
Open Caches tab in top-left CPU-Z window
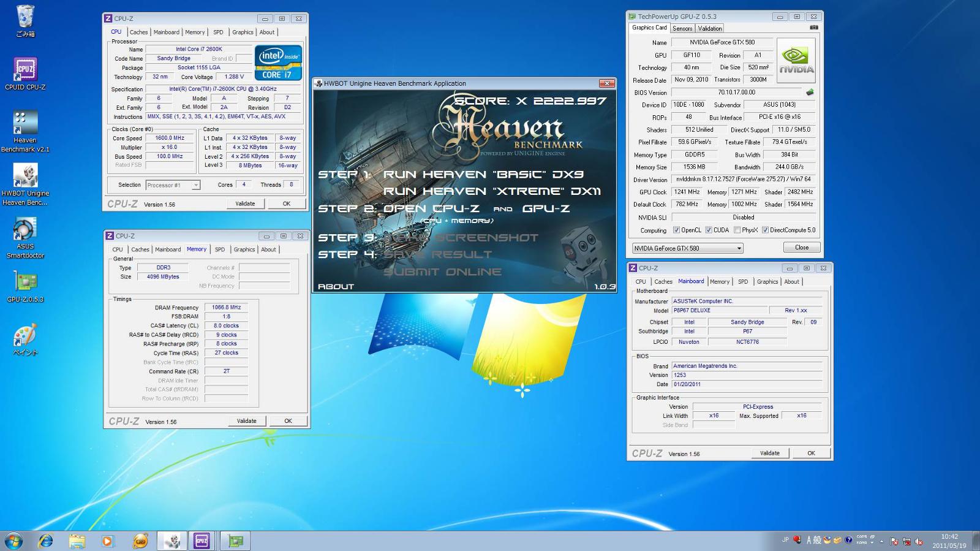(138, 32)
